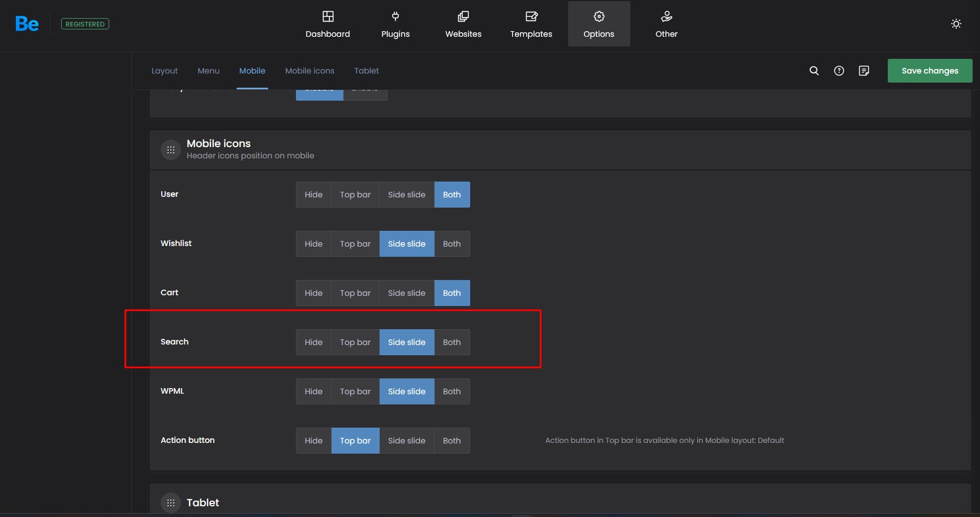Set Action button to Hide
The image size is (980, 517).
[x=313, y=441]
